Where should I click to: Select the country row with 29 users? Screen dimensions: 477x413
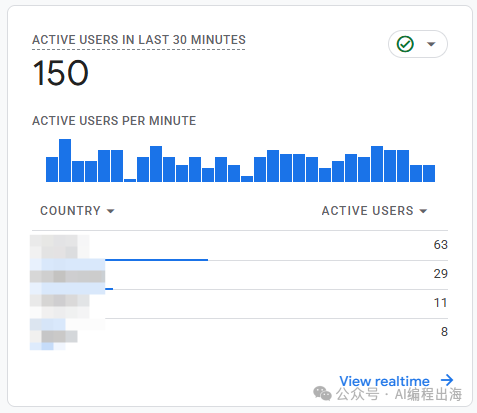240,275
